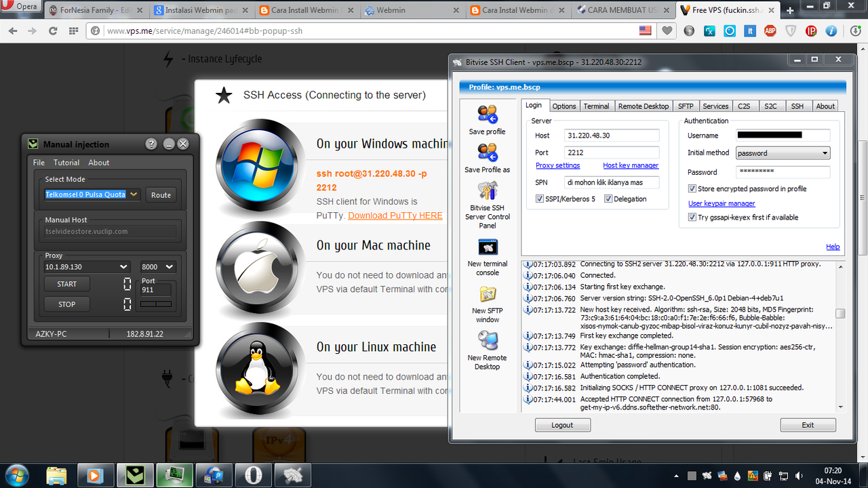Open Host key manager link
The width and height of the screenshot is (868, 488).
click(x=631, y=165)
